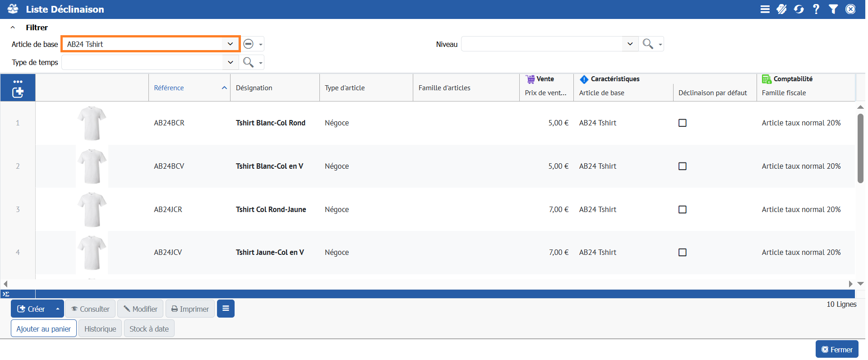
Task: Open the hamburger menu in title bar
Action: click(765, 9)
